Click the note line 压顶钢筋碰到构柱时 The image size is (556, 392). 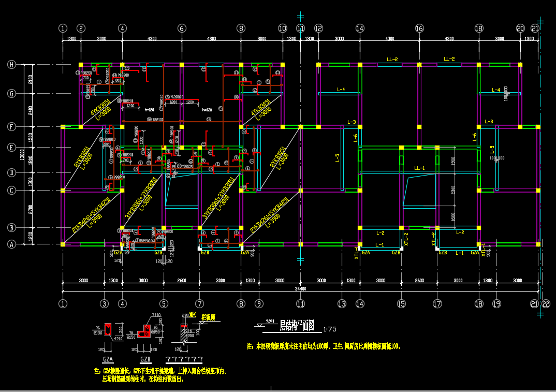pyautogui.click(x=143, y=379)
